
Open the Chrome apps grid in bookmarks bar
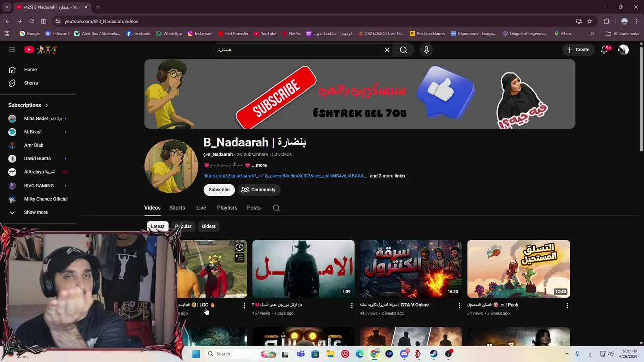(x=7, y=34)
